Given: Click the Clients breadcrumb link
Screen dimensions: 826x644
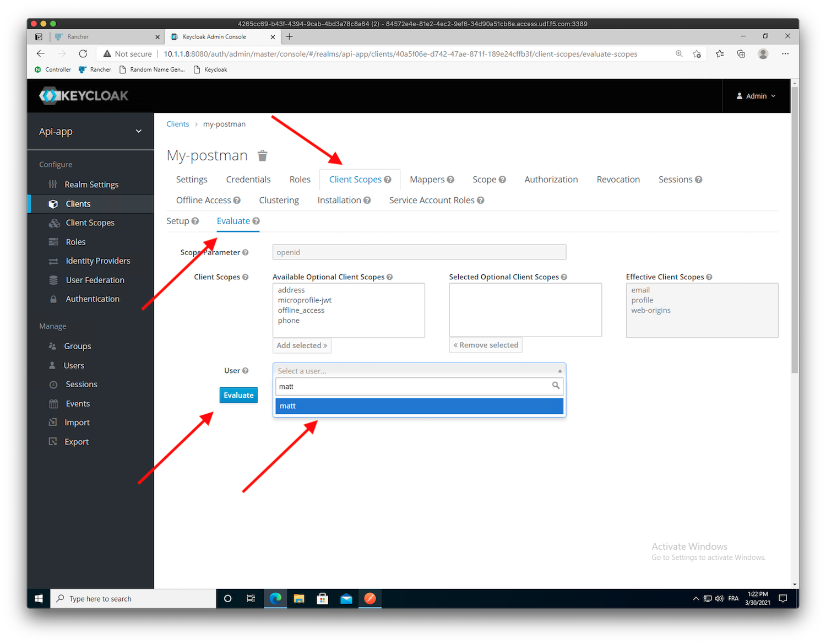Looking at the screenshot, I should tap(178, 124).
